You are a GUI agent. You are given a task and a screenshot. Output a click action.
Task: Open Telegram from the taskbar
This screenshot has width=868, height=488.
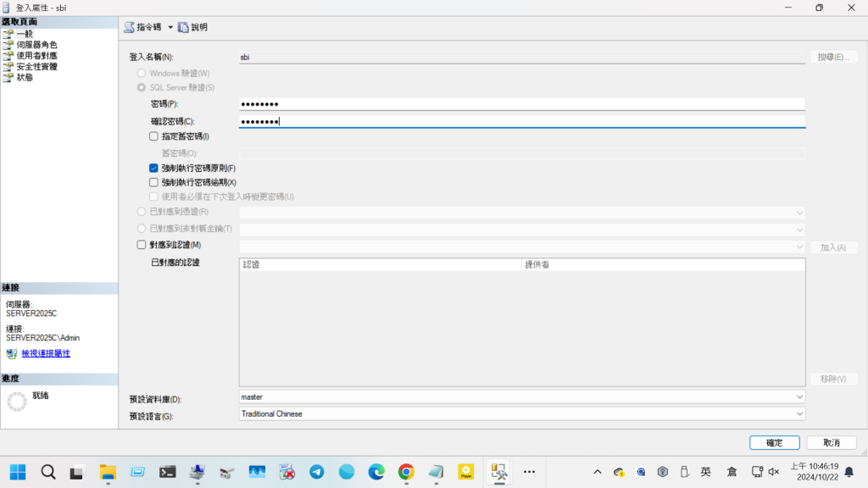(316, 472)
